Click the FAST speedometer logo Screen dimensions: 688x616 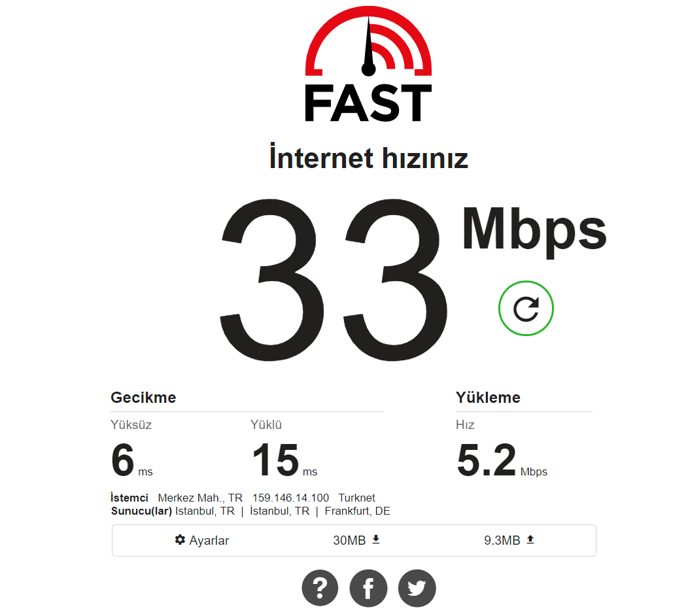(369, 41)
